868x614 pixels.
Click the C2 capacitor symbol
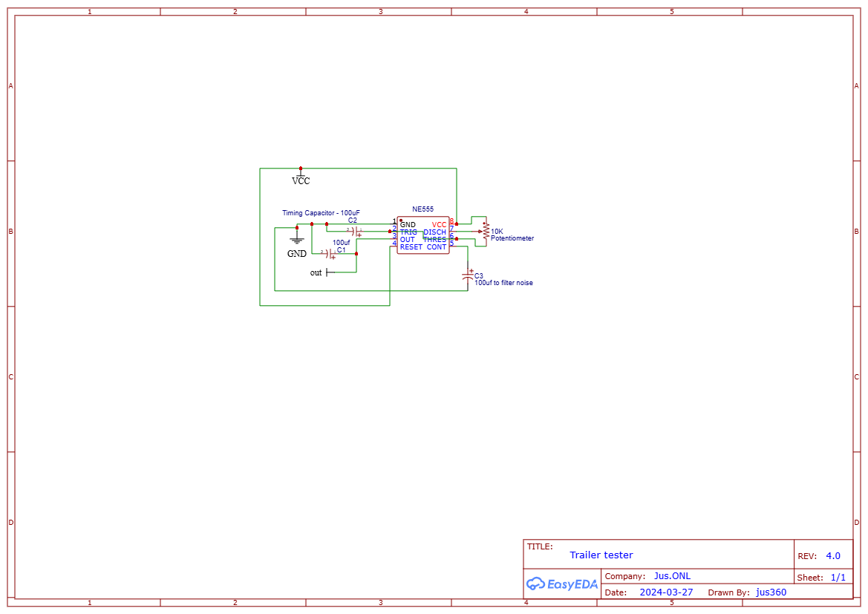tap(356, 231)
